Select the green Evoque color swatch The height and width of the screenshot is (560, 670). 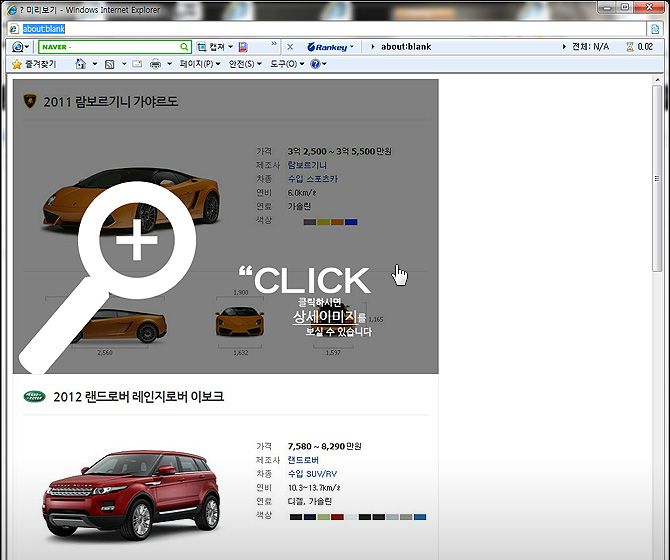[323, 517]
